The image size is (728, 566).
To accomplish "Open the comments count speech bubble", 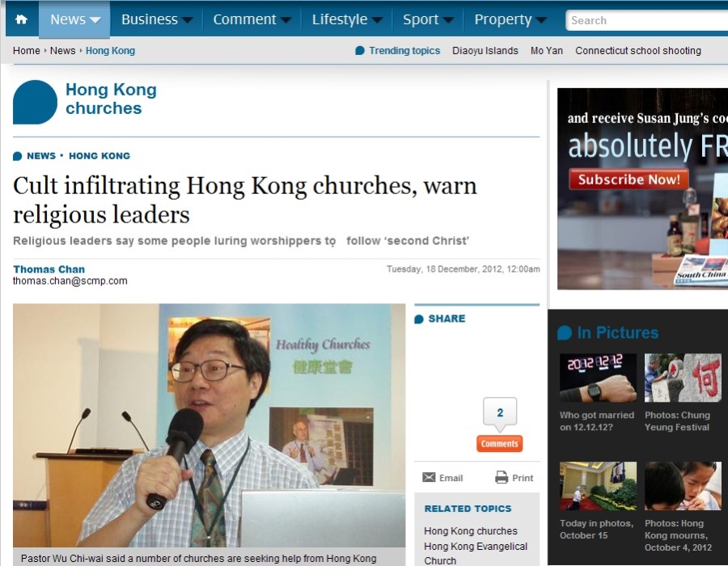I will 500,412.
